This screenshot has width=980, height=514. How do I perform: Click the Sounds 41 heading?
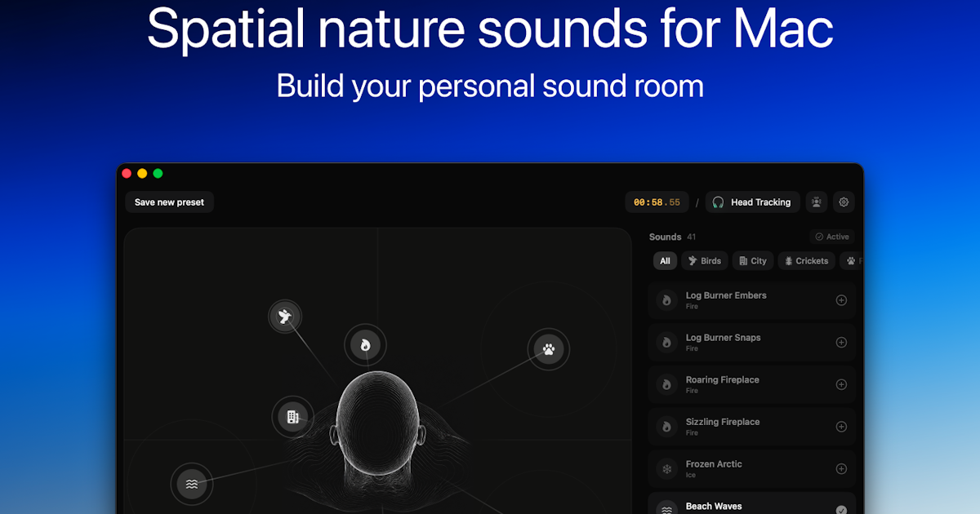pos(672,237)
